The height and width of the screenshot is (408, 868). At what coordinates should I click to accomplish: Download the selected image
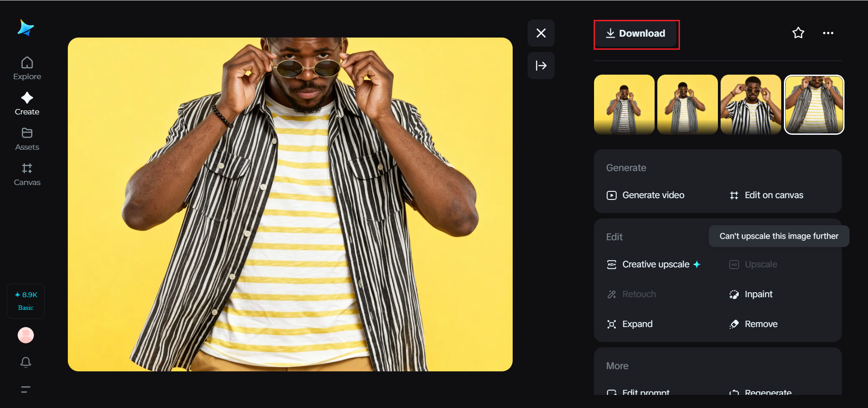coord(636,33)
